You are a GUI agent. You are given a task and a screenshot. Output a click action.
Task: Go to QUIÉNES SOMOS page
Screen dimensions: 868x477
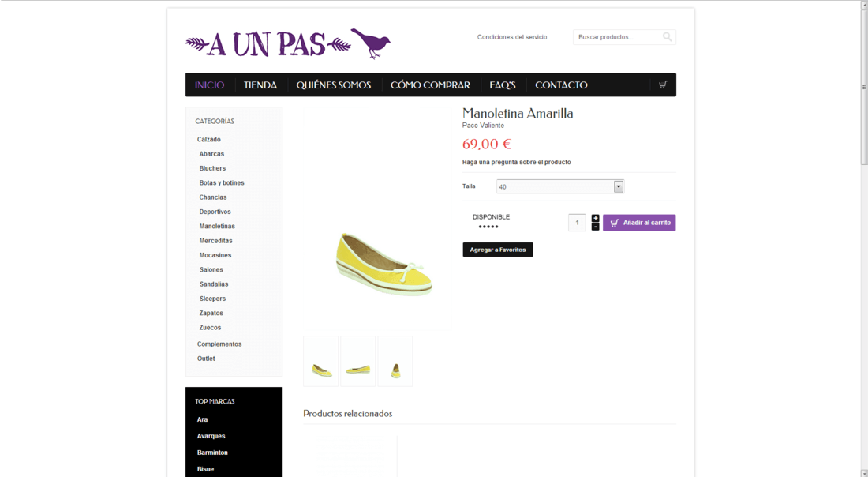coord(333,85)
